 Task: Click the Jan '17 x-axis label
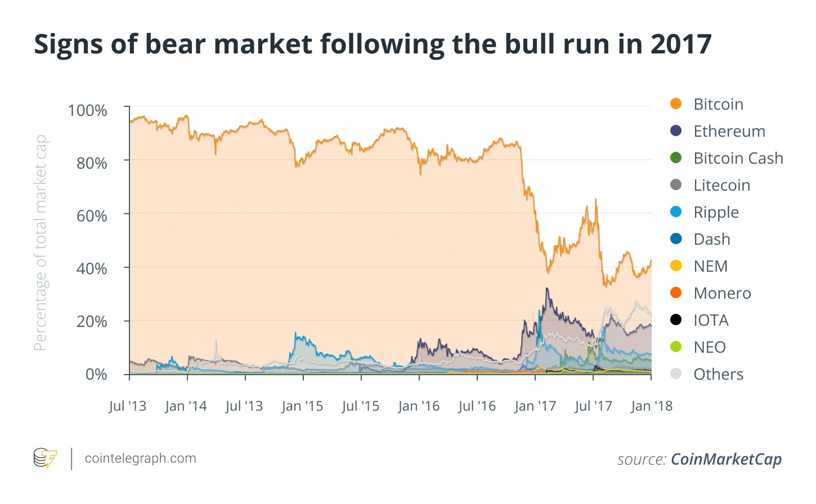tap(535, 406)
